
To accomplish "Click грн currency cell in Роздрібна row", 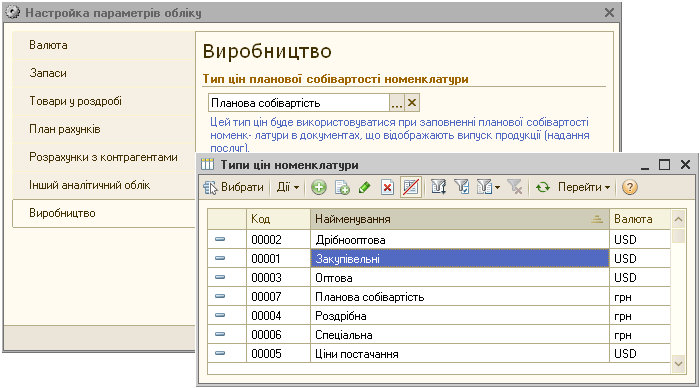I will (640, 316).
